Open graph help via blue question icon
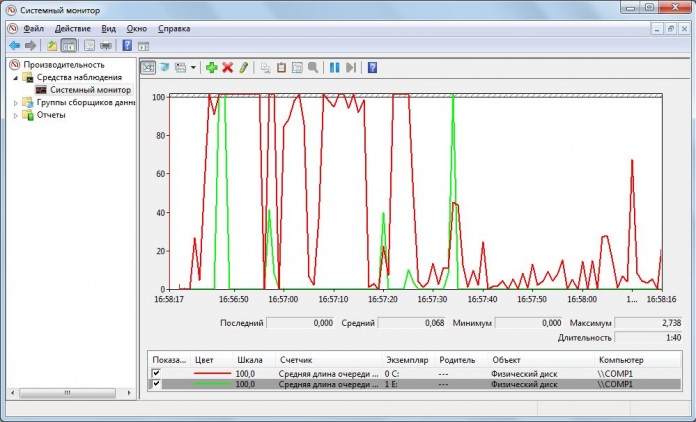This screenshot has height=422, width=696. pos(372,68)
